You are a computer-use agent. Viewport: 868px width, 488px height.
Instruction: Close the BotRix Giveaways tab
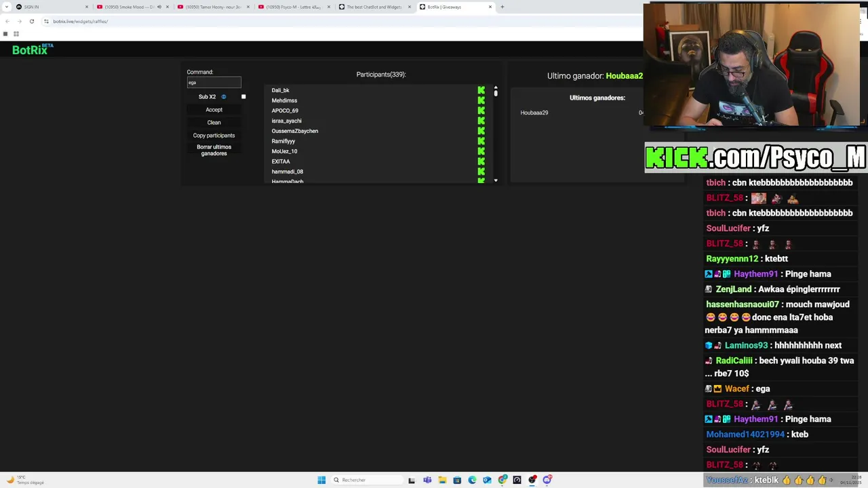coord(490,7)
